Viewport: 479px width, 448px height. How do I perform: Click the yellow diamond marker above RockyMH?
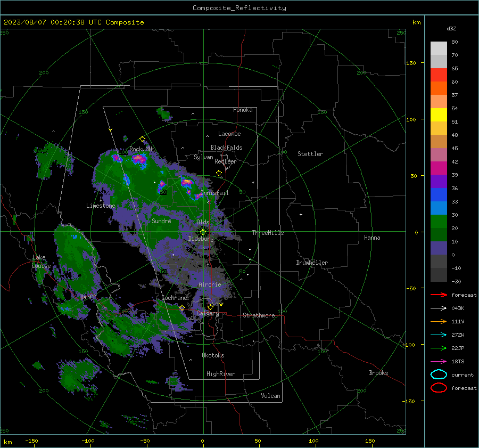pyautogui.click(x=142, y=139)
